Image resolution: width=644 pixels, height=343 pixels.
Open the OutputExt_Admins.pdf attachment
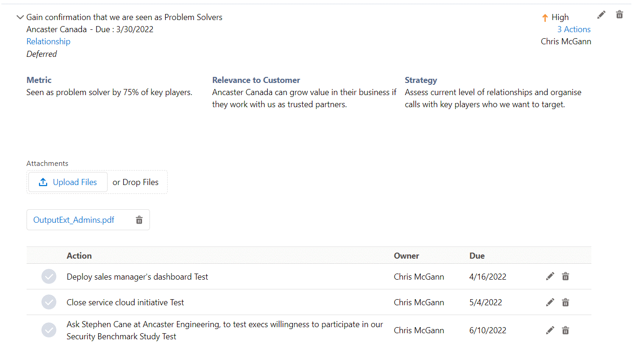coord(74,220)
